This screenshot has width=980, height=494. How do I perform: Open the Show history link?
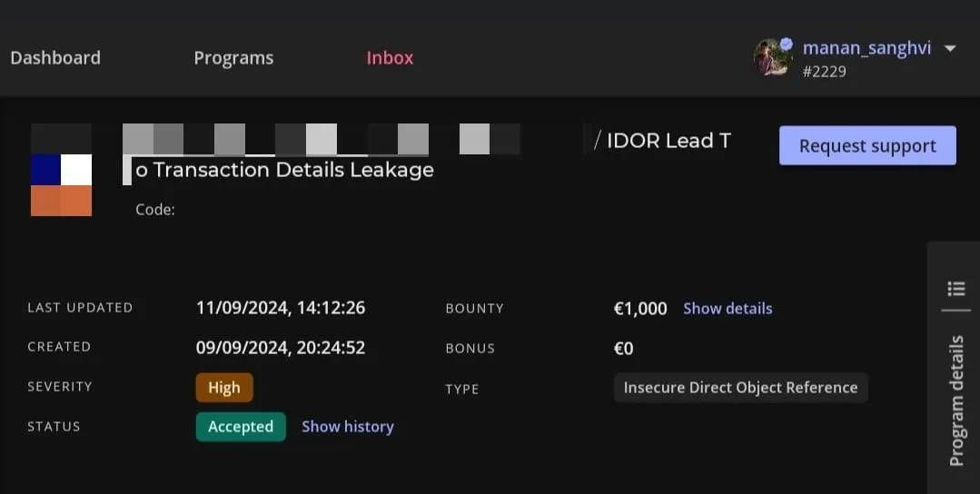click(347, 427)
